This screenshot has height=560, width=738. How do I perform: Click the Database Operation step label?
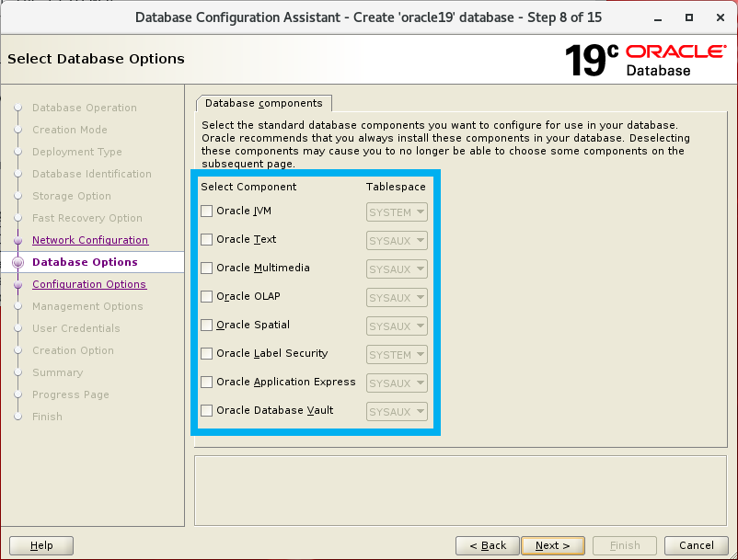tap(85, 108)
